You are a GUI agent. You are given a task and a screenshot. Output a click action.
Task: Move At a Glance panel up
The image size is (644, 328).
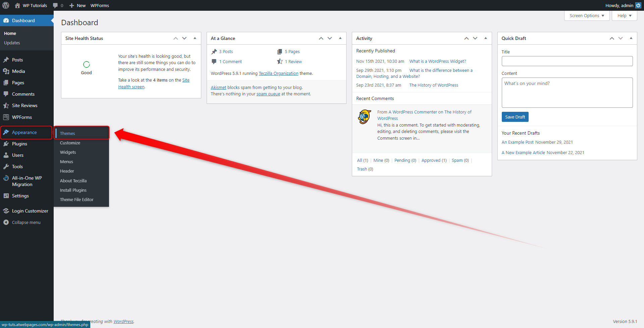point(321,38)
